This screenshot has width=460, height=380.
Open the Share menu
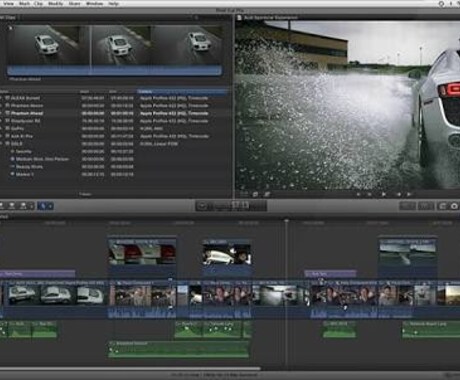click(x=74, y=3)
